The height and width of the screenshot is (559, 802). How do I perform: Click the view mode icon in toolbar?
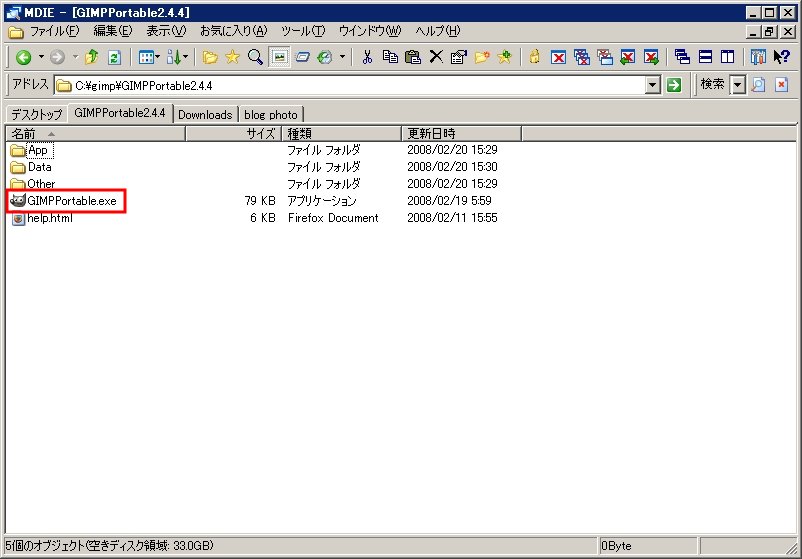point(146,57)
